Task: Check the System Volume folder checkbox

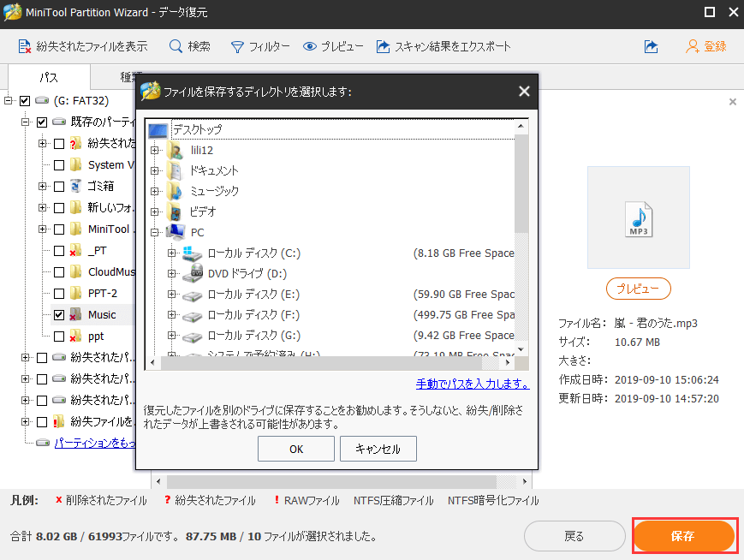Action: coord(59,165)
